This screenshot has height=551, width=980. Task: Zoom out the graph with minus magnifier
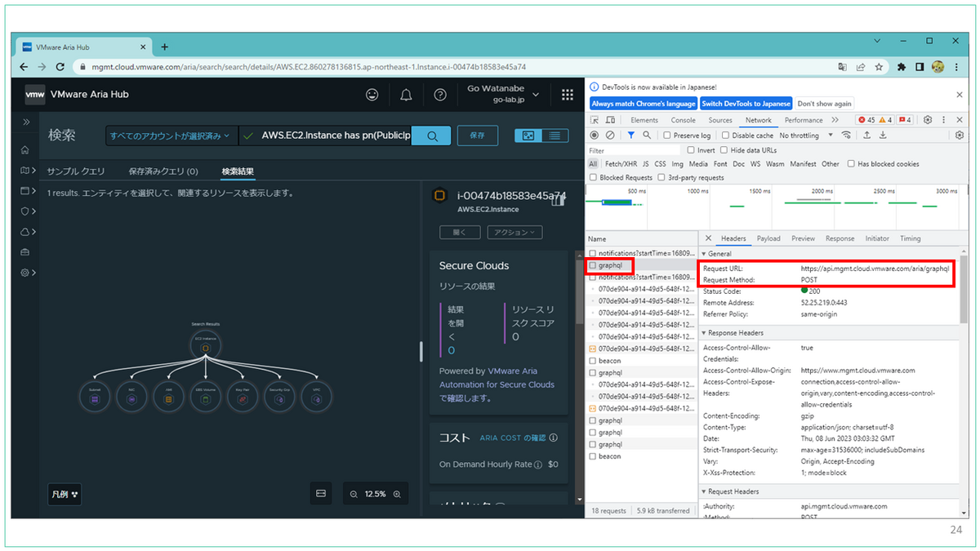click(x=354, y=494)
